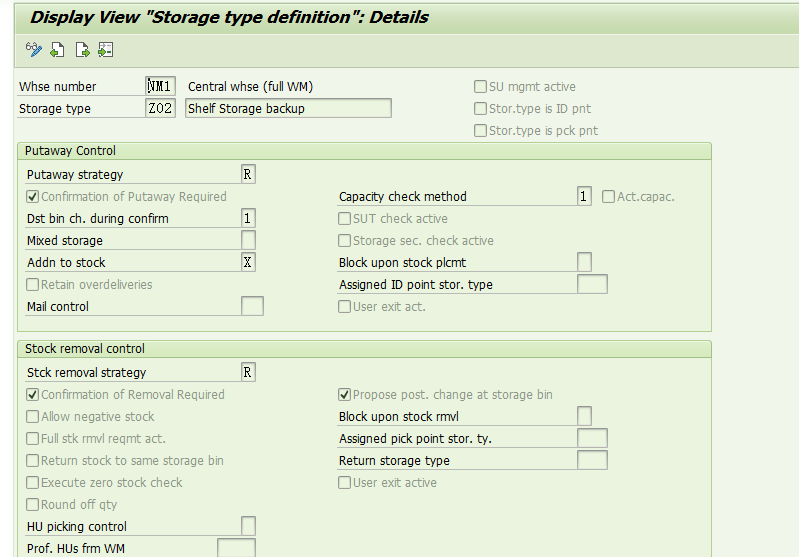Viewport: 799px width, 557px height.
Task: Click the Stck removal strategy label
Action: [x=87, y=373]
